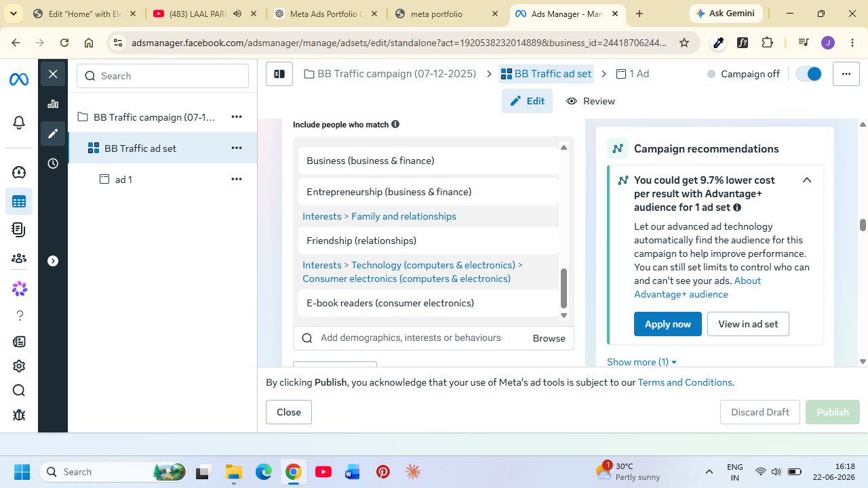Viewport: 868px width, 488px height.
Task: Open the Settings gear in Meta sidebar
Action: pos(19,366)
